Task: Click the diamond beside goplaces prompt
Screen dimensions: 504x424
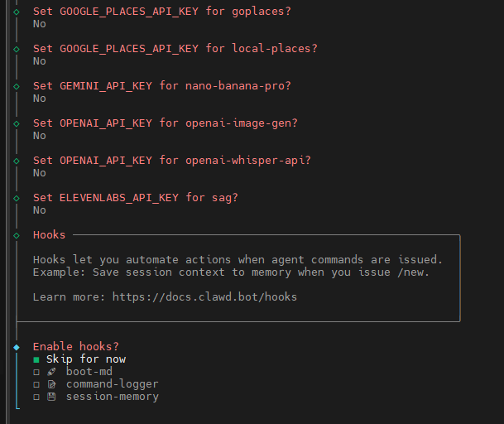Action: click(x=17, y=12)
